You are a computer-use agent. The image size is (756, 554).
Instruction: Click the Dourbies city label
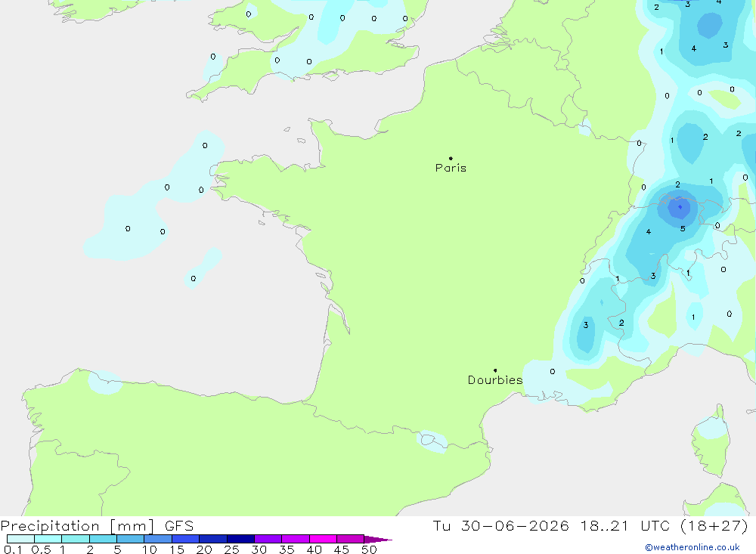coord(495,380)
